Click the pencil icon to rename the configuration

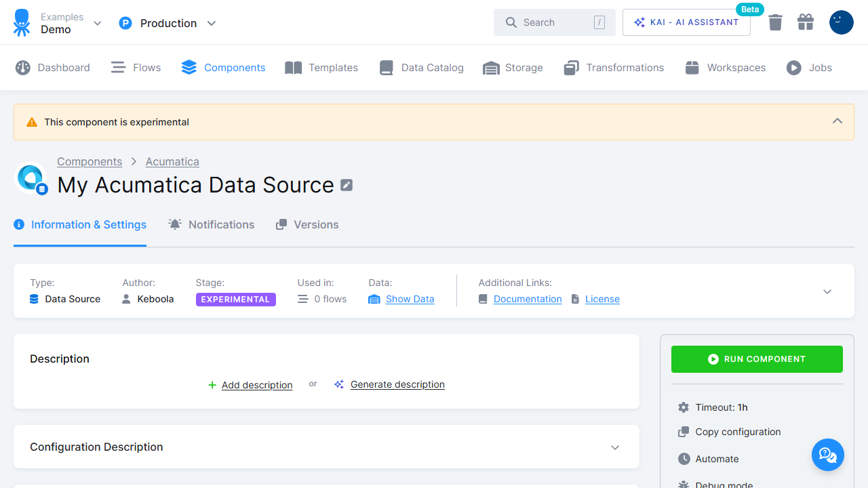[347, 184]
